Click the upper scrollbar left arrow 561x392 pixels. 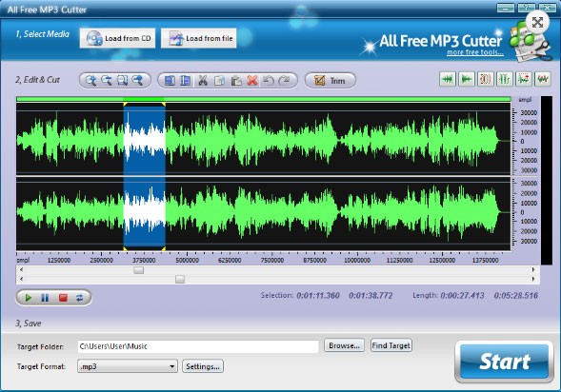point(21,270)
